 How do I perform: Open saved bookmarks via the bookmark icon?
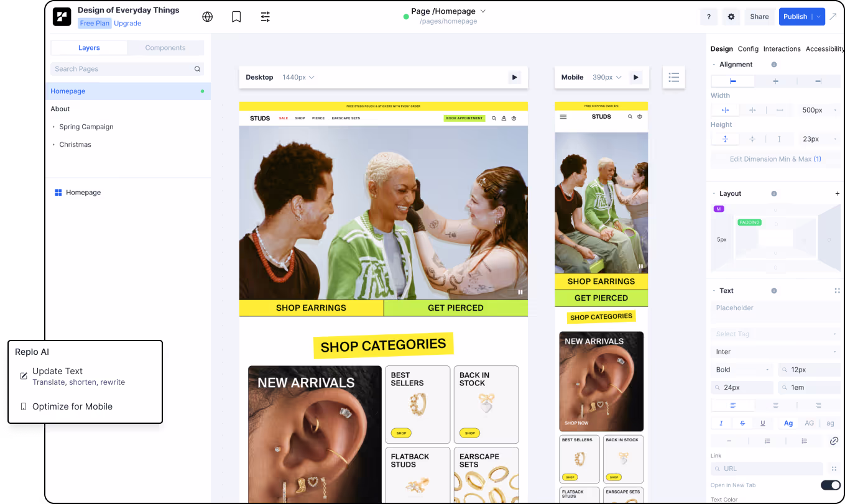[x=236, y=16]
